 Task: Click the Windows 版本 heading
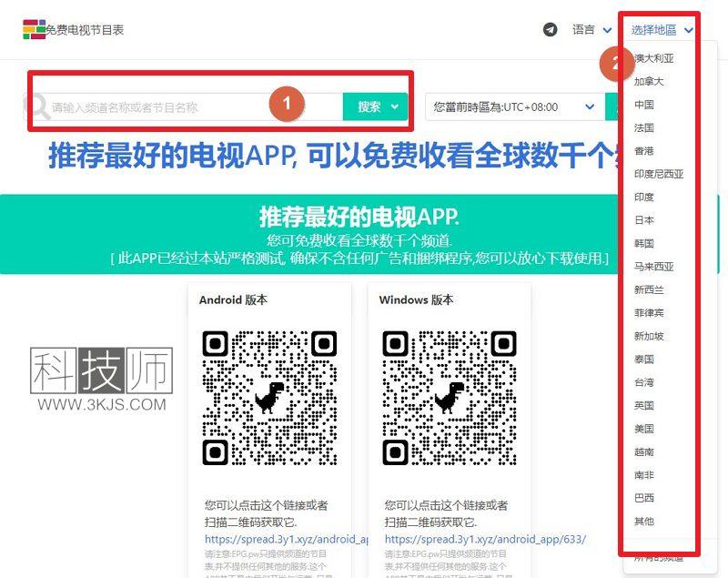tap(416, 299)
